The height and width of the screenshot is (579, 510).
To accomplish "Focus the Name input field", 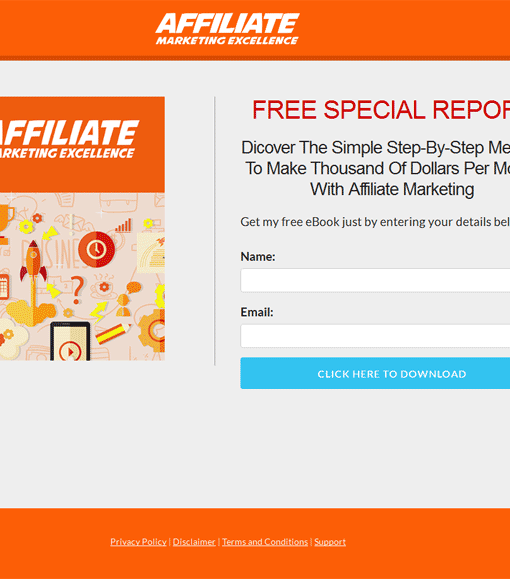I will [375, 280].
